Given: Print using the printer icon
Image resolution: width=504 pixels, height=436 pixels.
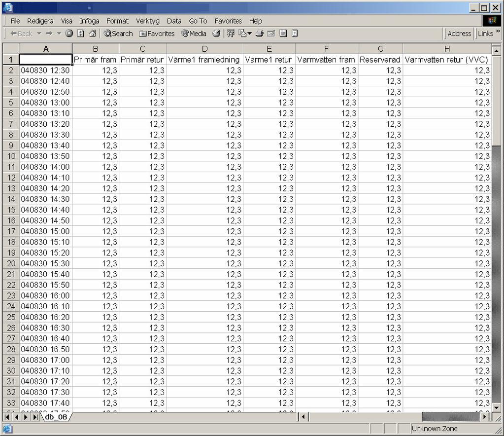Looking at the screenshot, I should tap(260, 34).
